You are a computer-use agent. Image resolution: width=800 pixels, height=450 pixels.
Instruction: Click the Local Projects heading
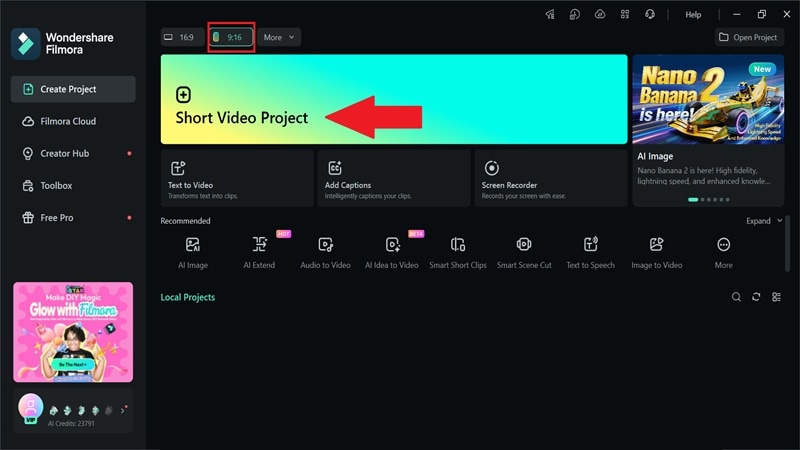pyautogui.click(x=188, y=297)
